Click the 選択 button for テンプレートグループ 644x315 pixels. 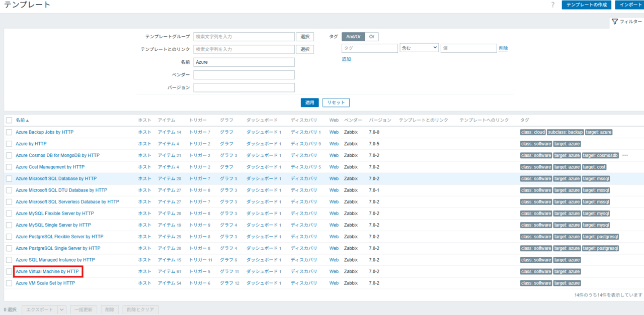click(x=304, y=37)
